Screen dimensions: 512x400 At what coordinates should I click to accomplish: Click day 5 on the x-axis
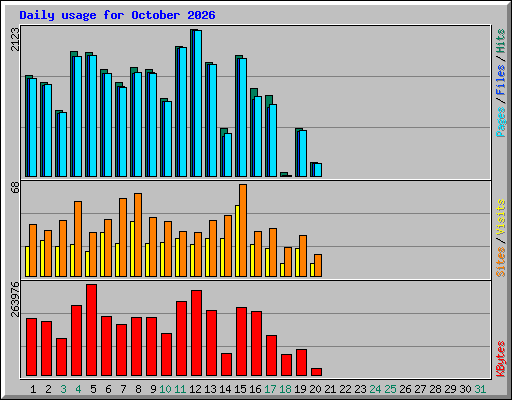(x=93, y=389)
